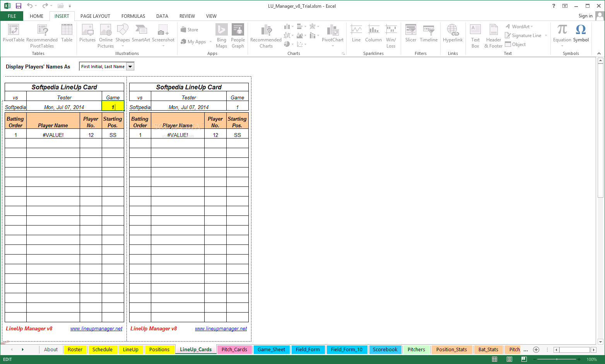This screenshot has height=364, width=605.
Task: Open Display Players' Names As dropdown
Action: (130, 67)
